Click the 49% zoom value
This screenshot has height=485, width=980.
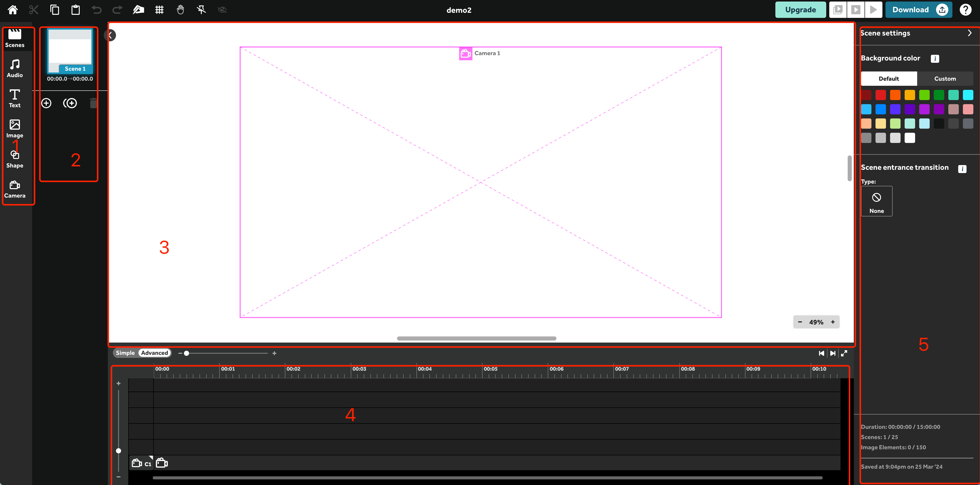[816, 322]
